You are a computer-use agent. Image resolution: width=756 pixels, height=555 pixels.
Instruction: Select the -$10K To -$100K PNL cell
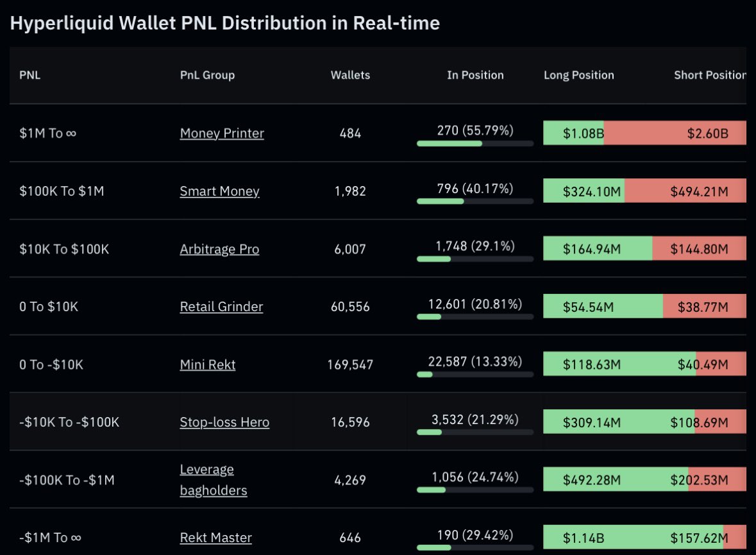click(69, 422)
